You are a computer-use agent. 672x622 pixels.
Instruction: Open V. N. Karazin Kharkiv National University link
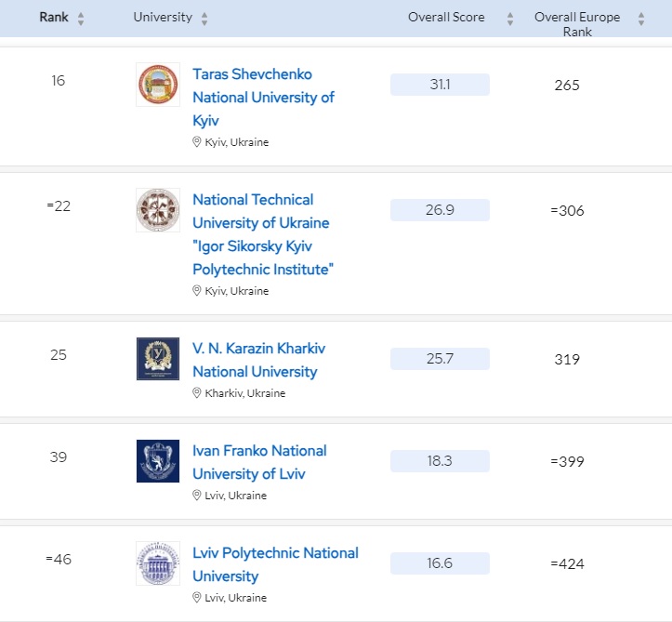258,359
